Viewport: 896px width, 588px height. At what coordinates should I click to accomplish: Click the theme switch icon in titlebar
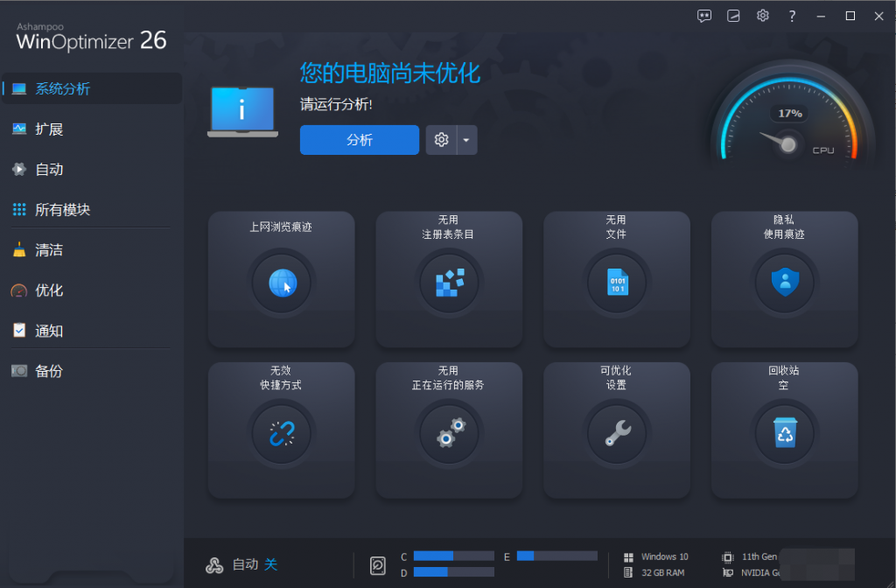click(x=733, y=15)
